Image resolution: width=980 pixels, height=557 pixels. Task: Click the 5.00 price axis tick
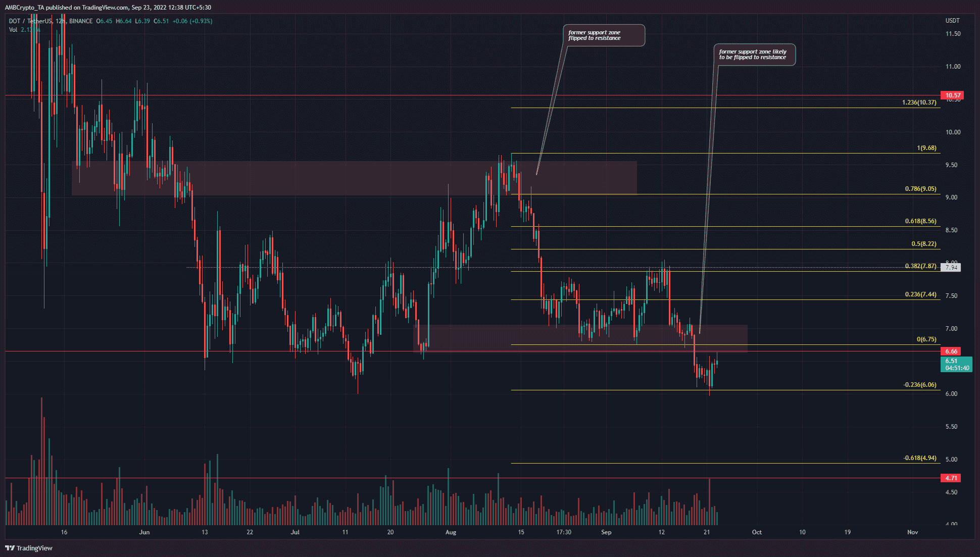(x=951, y=460)
